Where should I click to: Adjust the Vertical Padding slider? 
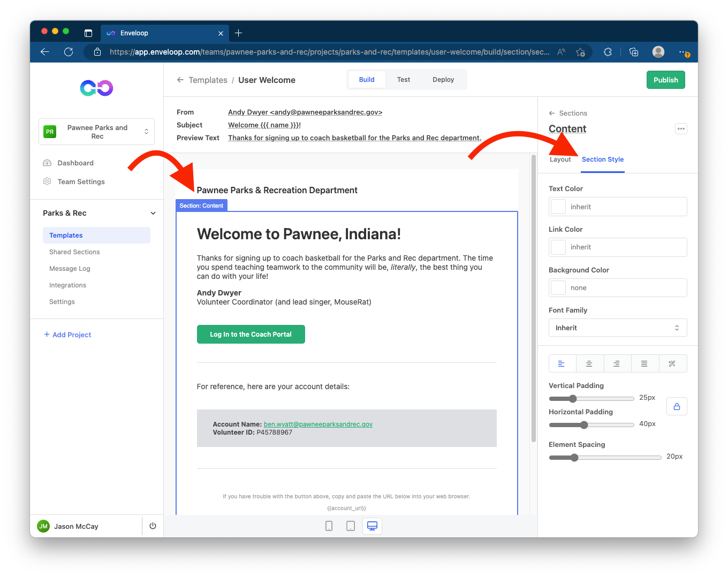click(591, 398)
